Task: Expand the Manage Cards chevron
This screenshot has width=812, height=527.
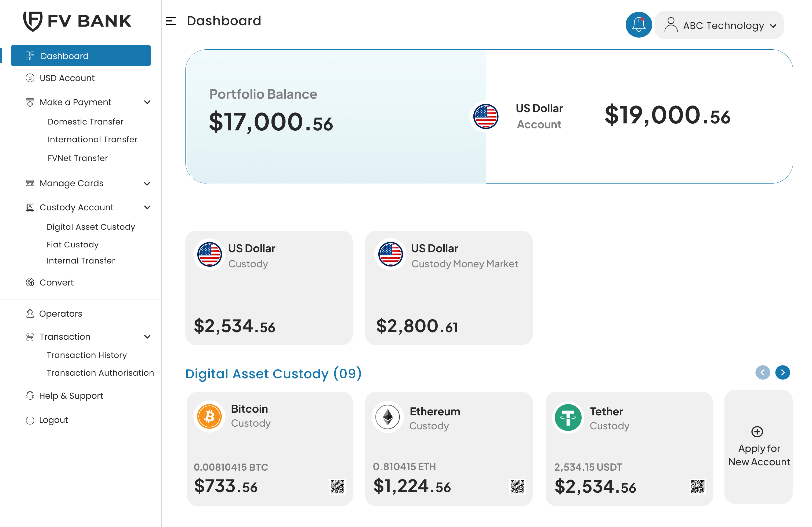Action: tap(147, 183)
